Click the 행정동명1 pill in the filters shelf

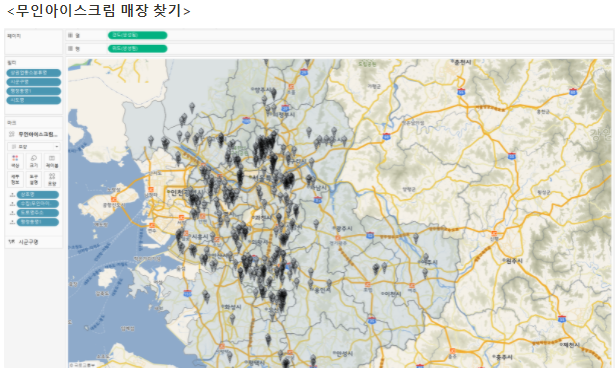[x=34, y=91]
